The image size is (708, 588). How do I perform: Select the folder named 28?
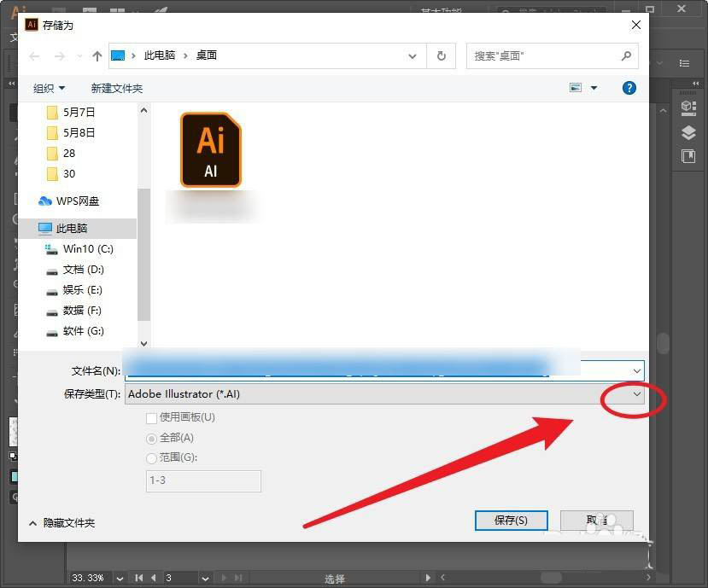(61, 153)
